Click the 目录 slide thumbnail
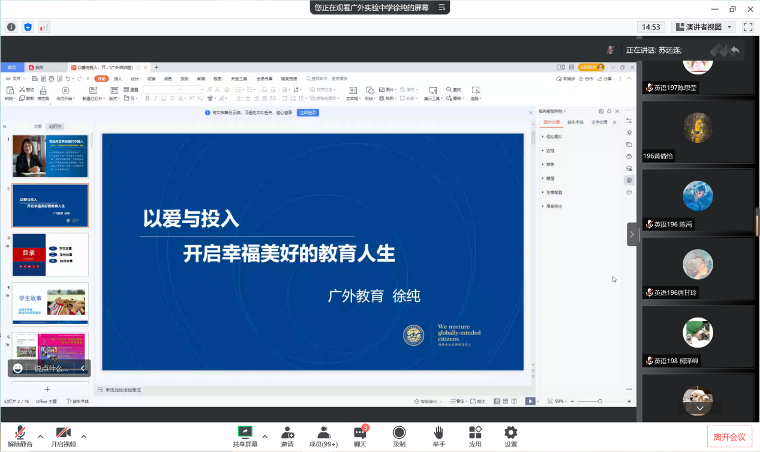Image resolution: width=760 pixels, height=452 pixels. (50, 254)
